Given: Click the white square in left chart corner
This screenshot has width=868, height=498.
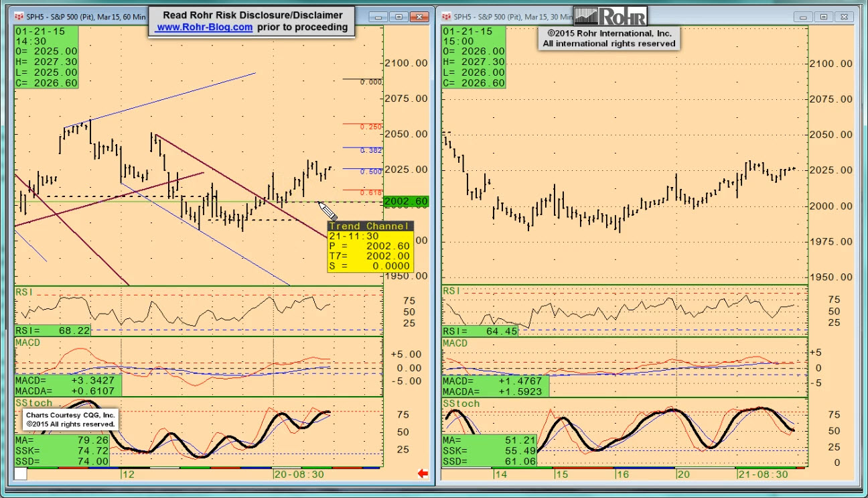Looking at the screenshot, I should [x=20, y=474].
